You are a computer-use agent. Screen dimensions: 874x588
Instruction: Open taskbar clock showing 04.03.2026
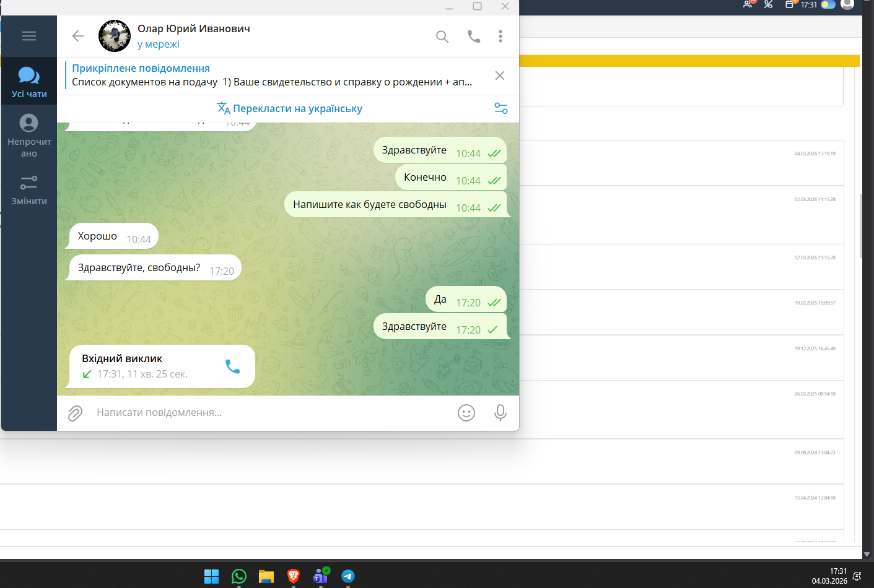[x=829, y=576]
